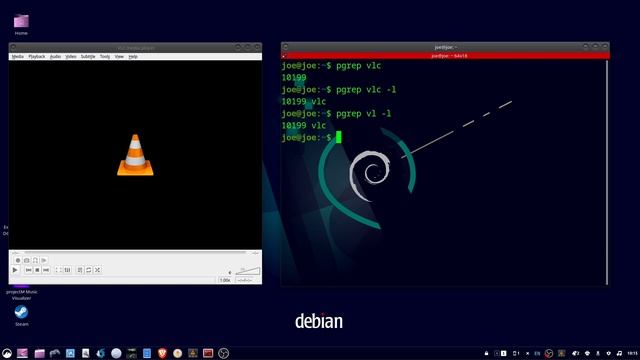Screen dimensions: 640x360
Task: Click the 1.00x playback speed field
Action: click(x=225, y=280)
